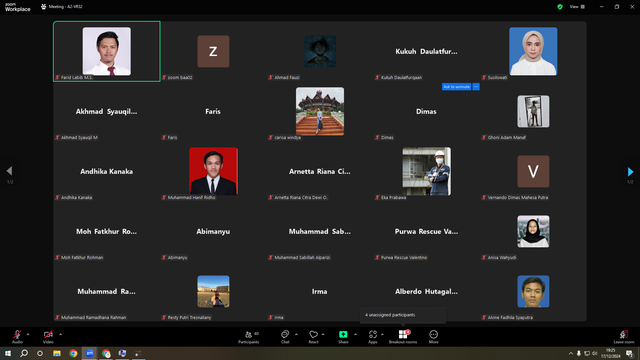The height and width of the screenshot is (360, 640).
Task: Expand React options arrow
Action: tap(323, 334)
